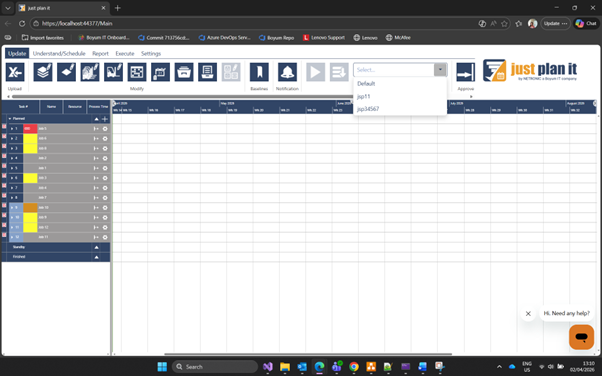The width and height of the screenshot is (602, 376).
Task: Open the layered stack with pencil Modify icon
Action: pyautogui.click(x=43, y=72)
